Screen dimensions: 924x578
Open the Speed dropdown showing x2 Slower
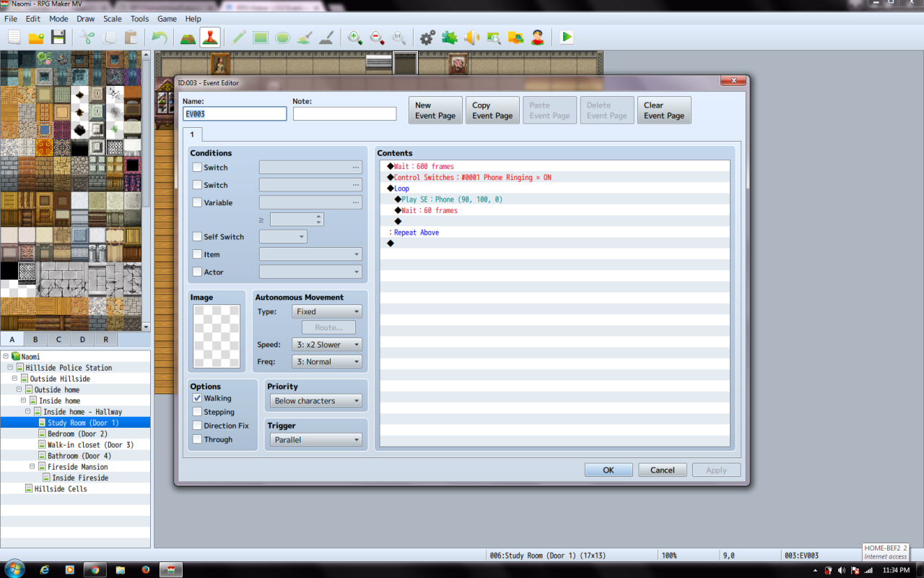[327, 345]
